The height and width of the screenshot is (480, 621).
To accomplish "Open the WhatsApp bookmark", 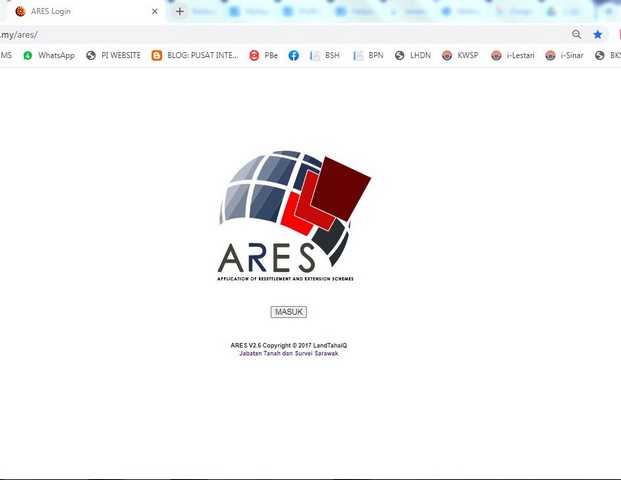I will [49, 56].
